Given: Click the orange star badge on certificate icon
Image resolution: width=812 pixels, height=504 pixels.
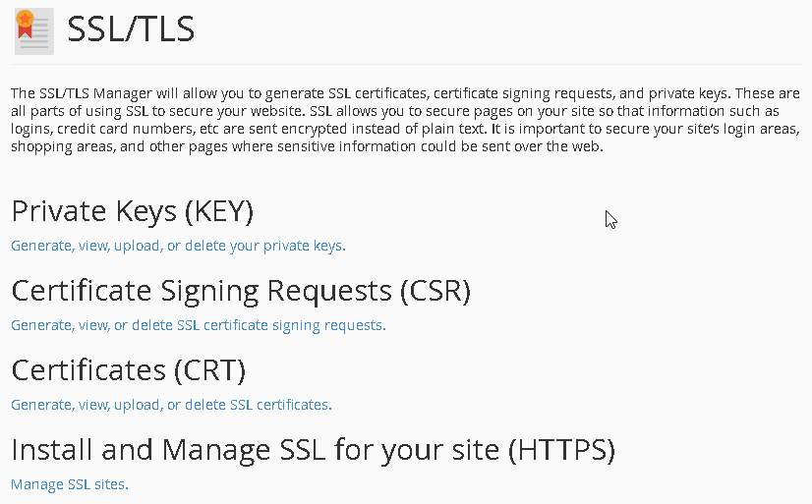Looking at the screenshot, I should tap(25, 19).
